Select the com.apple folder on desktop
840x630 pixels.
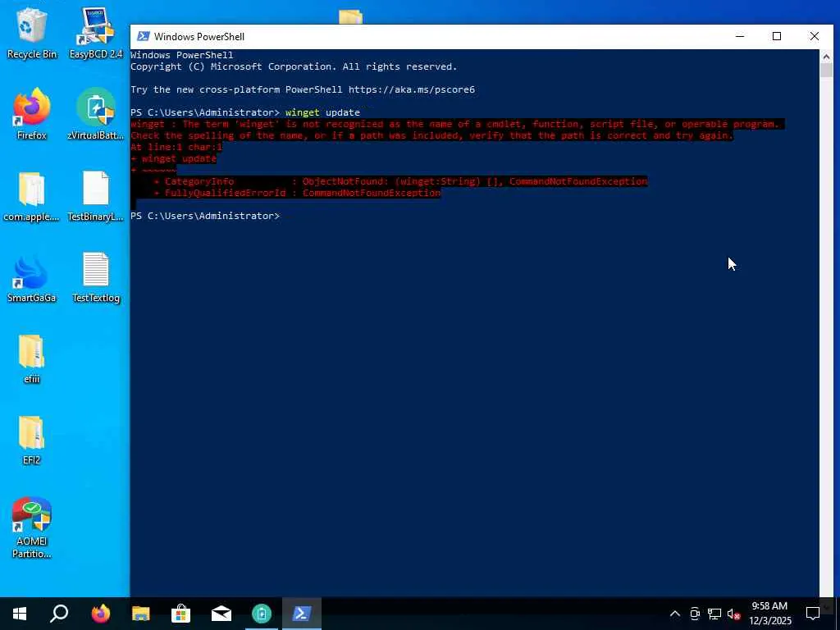32,196
